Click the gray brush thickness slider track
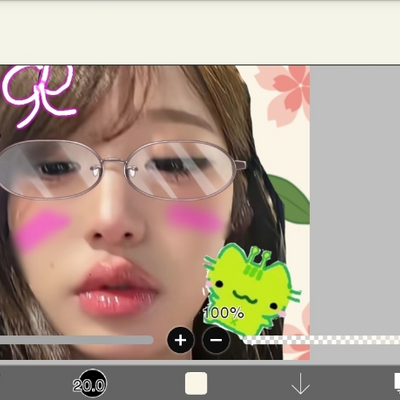This screenshot has height=400, width=400. coord(77,340)
